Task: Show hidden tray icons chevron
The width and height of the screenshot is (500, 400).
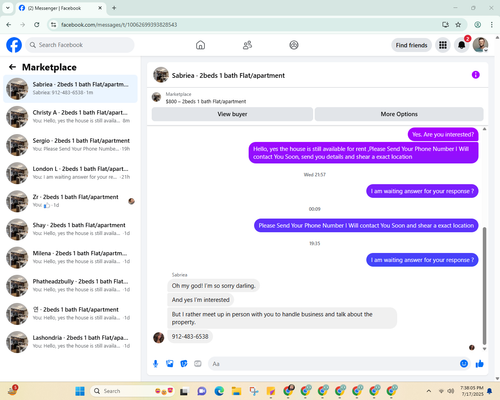Action: pyautogui.click(x=429, y=391)
